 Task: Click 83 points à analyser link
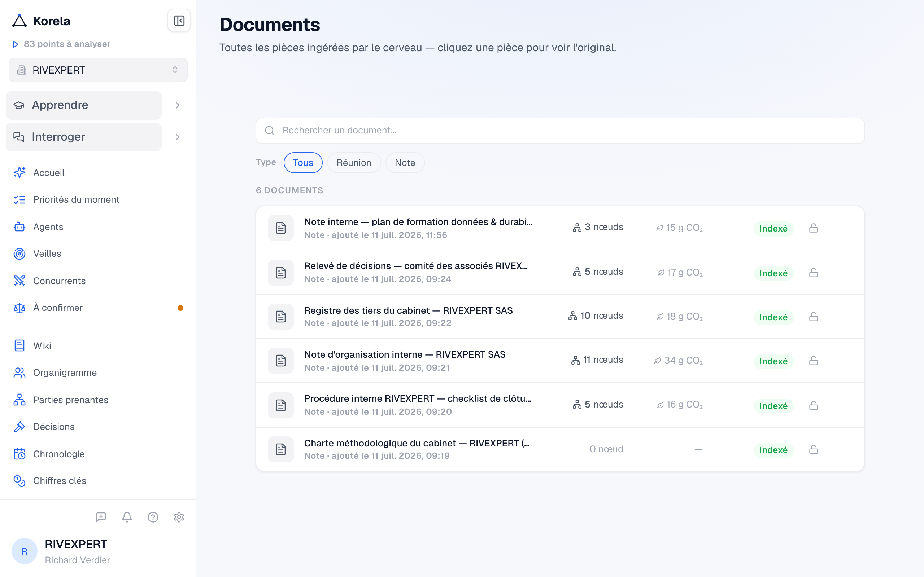pos(67,44)
